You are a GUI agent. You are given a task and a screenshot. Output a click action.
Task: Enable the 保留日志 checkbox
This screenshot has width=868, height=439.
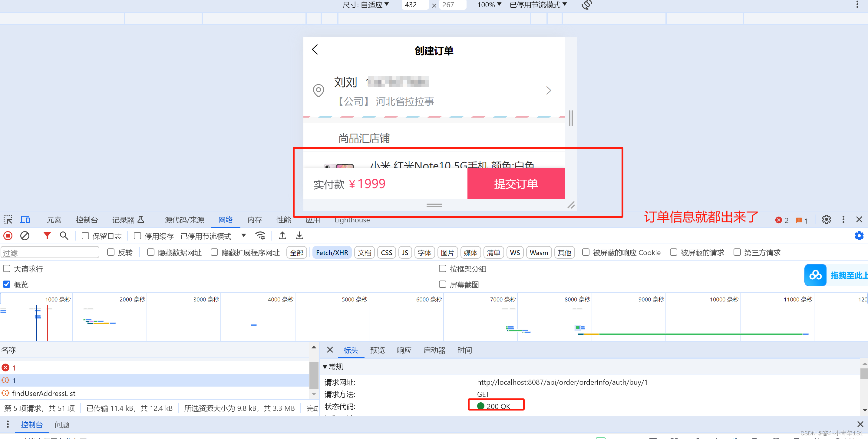pyautogui.click(x=85, y=236)
